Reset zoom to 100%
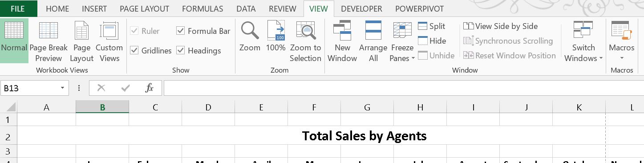Image resolution: width=644 pixels, height=163 pixels. click(x=276, y=41)
